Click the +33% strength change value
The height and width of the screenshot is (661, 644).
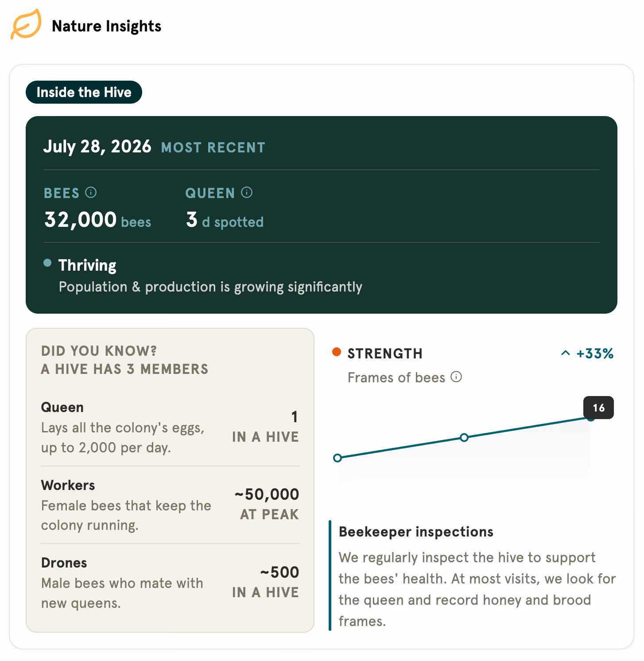595,354
